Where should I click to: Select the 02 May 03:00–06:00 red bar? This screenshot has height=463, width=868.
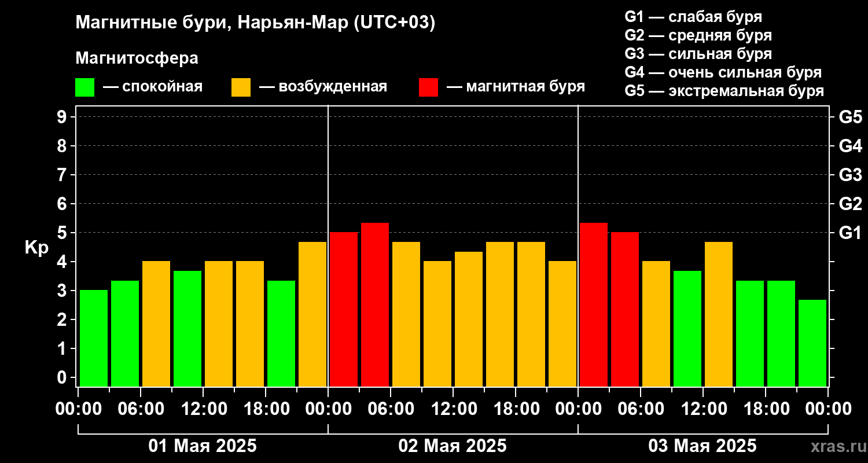point(375,304)
